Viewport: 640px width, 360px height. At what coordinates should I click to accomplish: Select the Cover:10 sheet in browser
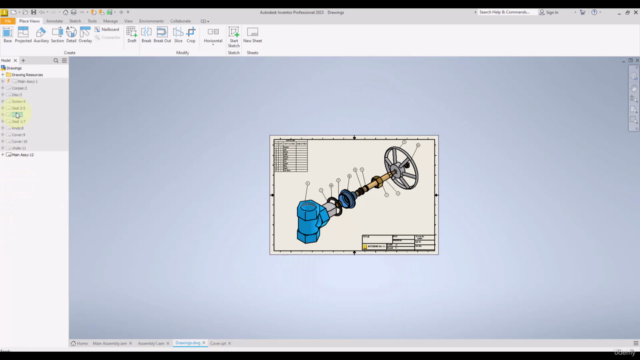(19, 141)
